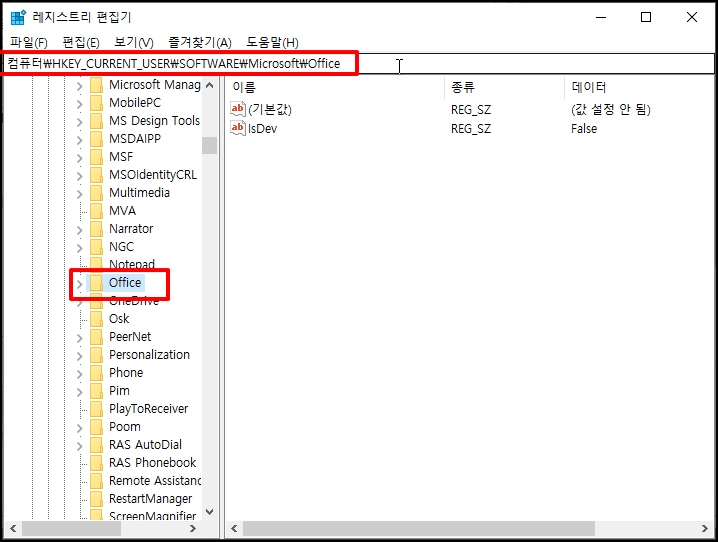Expand the NGC tree node

(x=79, y=247)
